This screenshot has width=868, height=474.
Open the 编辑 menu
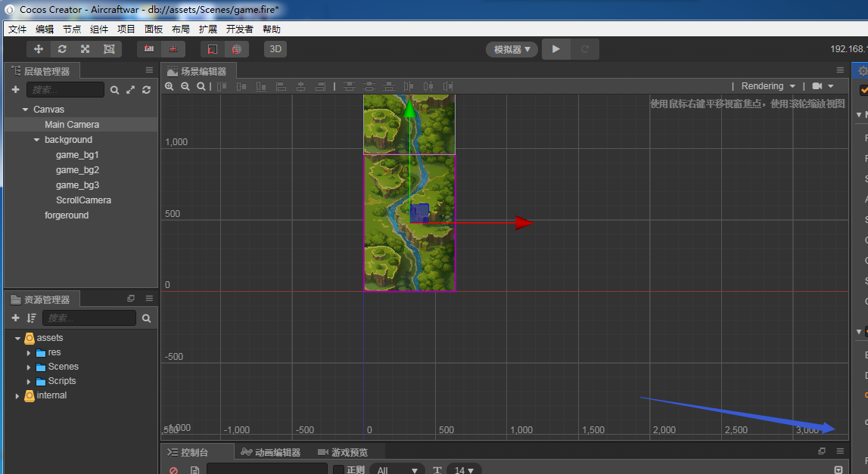coord(45,29)
